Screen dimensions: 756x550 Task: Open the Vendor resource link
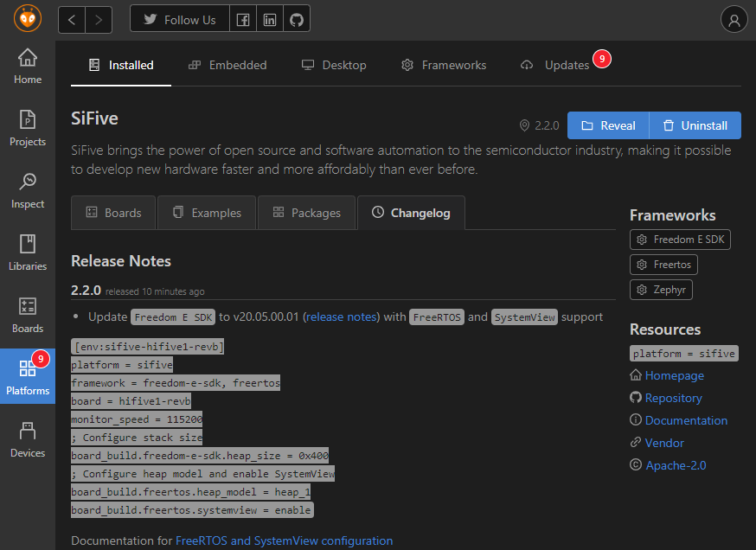(x=664, y=443)
